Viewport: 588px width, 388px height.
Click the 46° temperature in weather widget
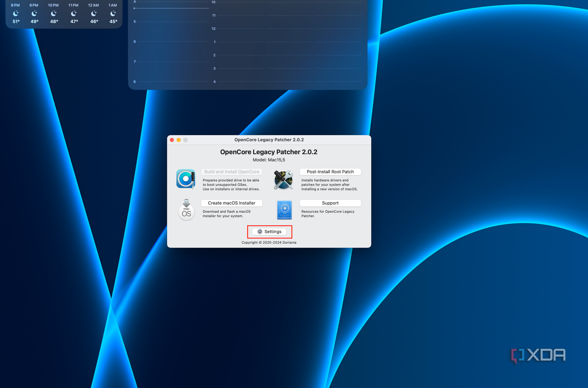point(94,22)
